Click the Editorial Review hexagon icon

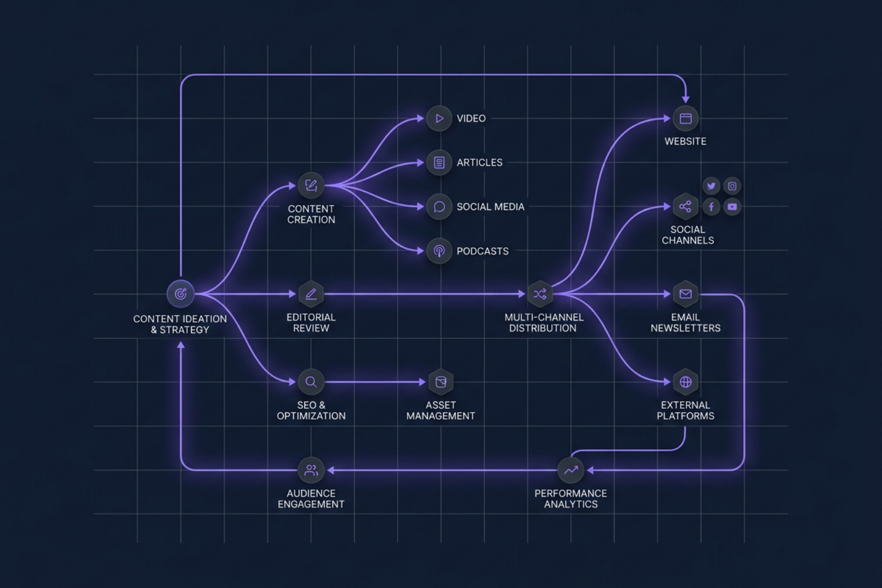click(312, 293)
